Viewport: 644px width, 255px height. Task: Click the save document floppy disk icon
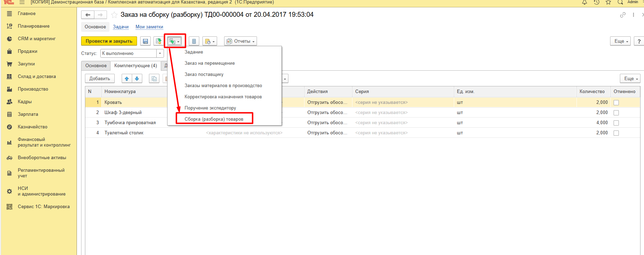[145, 41]
